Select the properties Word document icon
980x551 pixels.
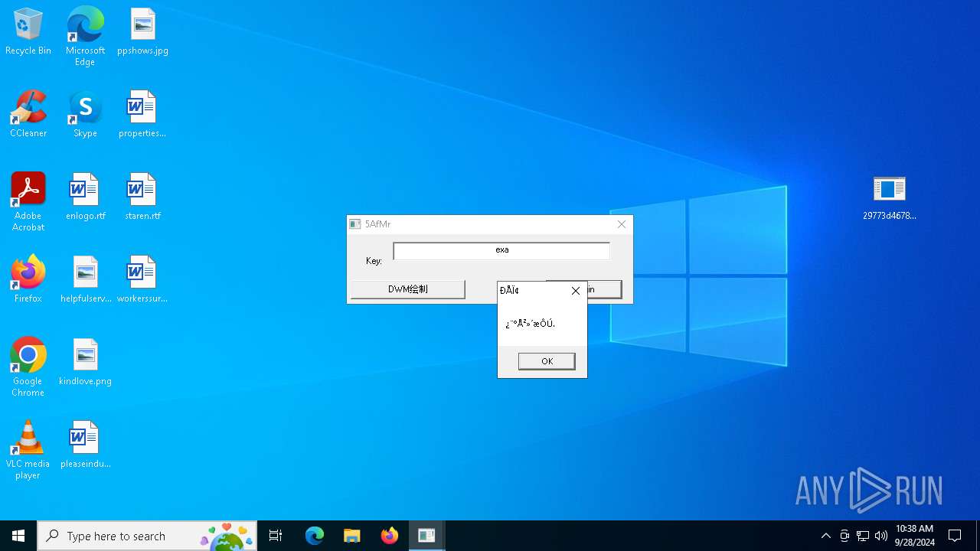click(142, 115)
